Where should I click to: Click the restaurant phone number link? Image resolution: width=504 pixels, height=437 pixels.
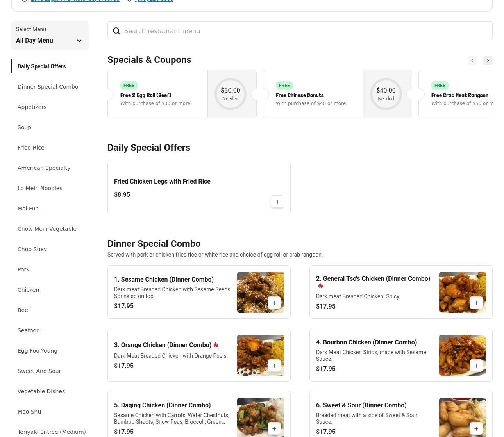(154, 1)
